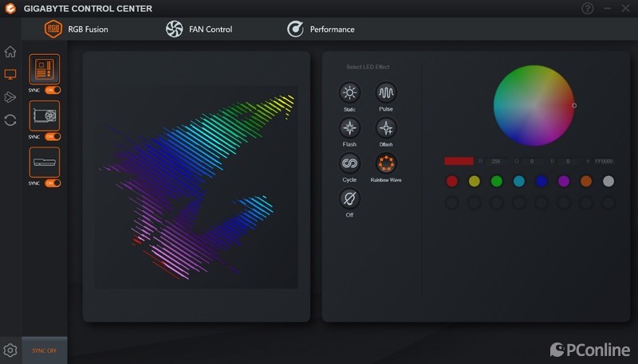Image resolution: width=638 pixels, height=364 pixels.
Task: Pick the green preset swatch
Action: [497, 181]
